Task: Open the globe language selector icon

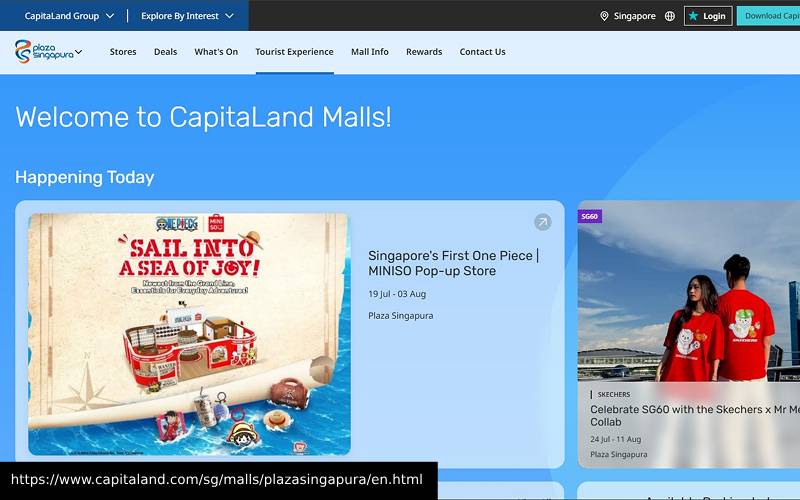Action: (670, 16)
